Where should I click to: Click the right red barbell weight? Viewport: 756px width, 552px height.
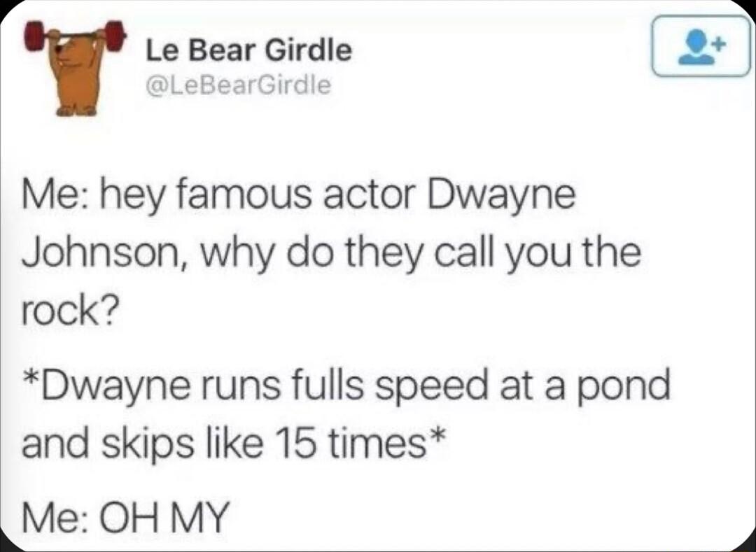click(115, 35)
